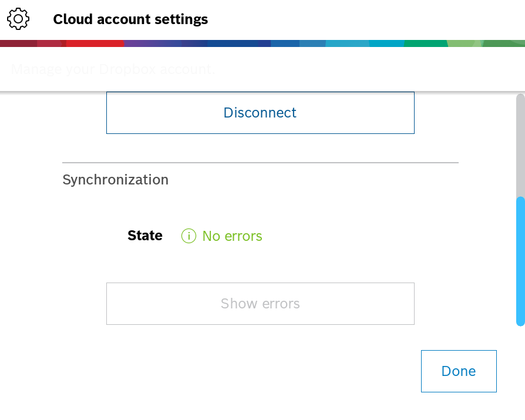Screen dimensions: 525x420
Task: Click the blue scrollbar thumb
Action: [x=520, y=261]
